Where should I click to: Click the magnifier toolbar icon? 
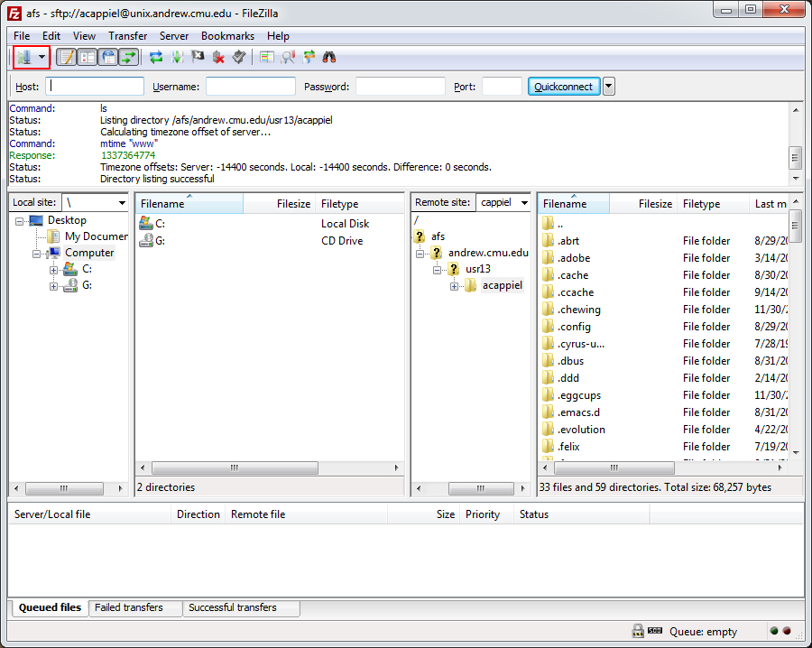tap(288, 57)
